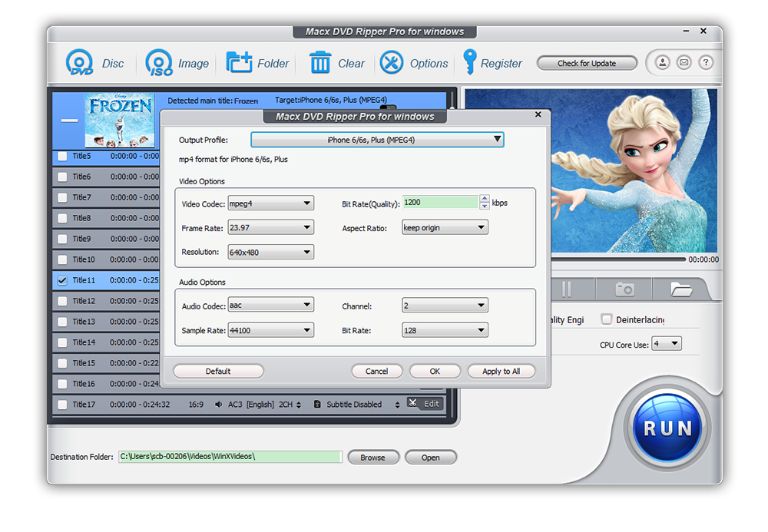Screen dimensions: 768x532
Task: Click the Options toolbar label
Action: click(429, 64)
